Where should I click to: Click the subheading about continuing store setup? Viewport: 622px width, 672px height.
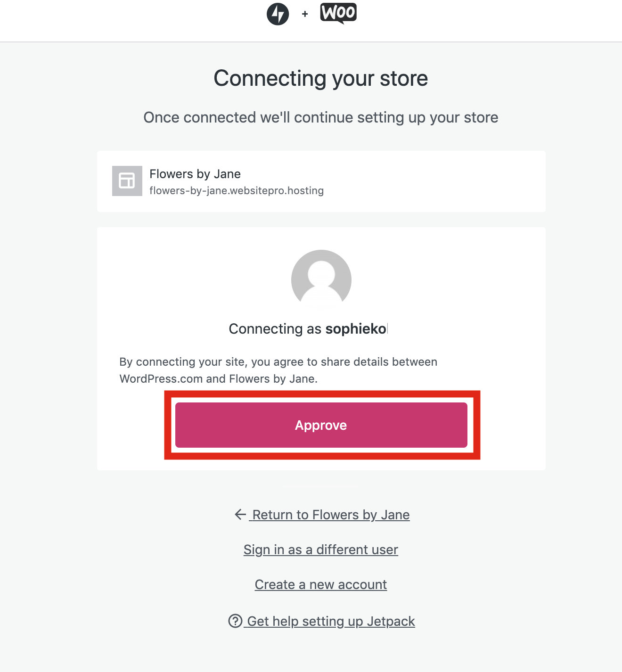click(x=321, y=117)
